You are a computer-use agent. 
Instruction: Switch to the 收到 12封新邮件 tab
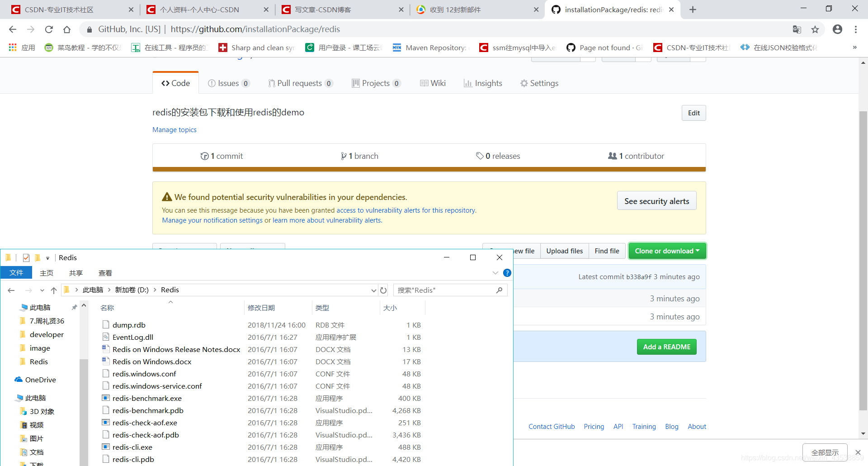pyautogui.click(x=477, y=10)
